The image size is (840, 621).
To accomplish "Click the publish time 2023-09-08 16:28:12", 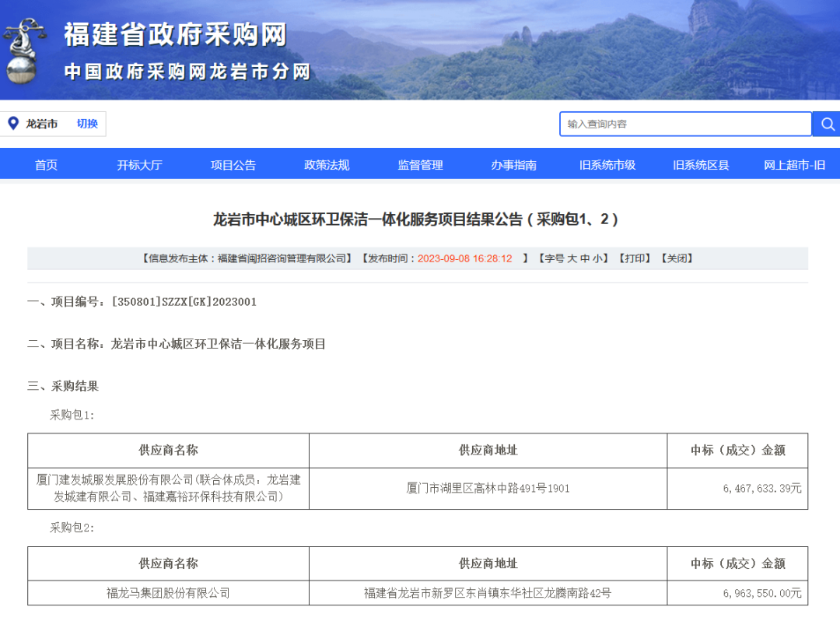I will click(x=465, y=259).
